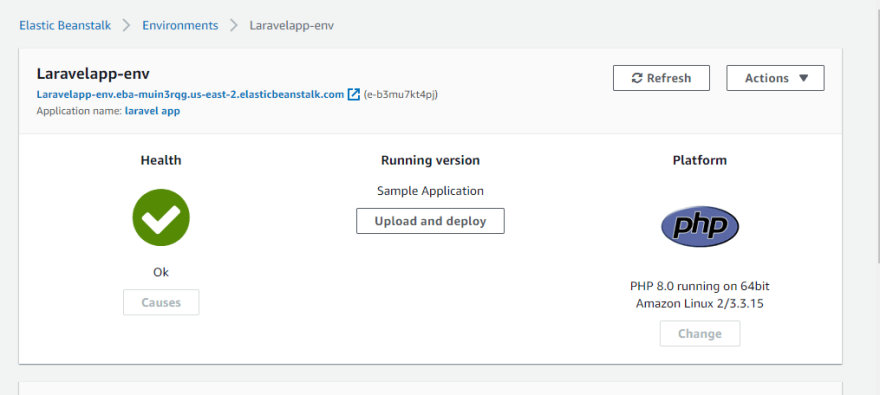
Task: Click the Causes button
Action: tap(161, 302)
